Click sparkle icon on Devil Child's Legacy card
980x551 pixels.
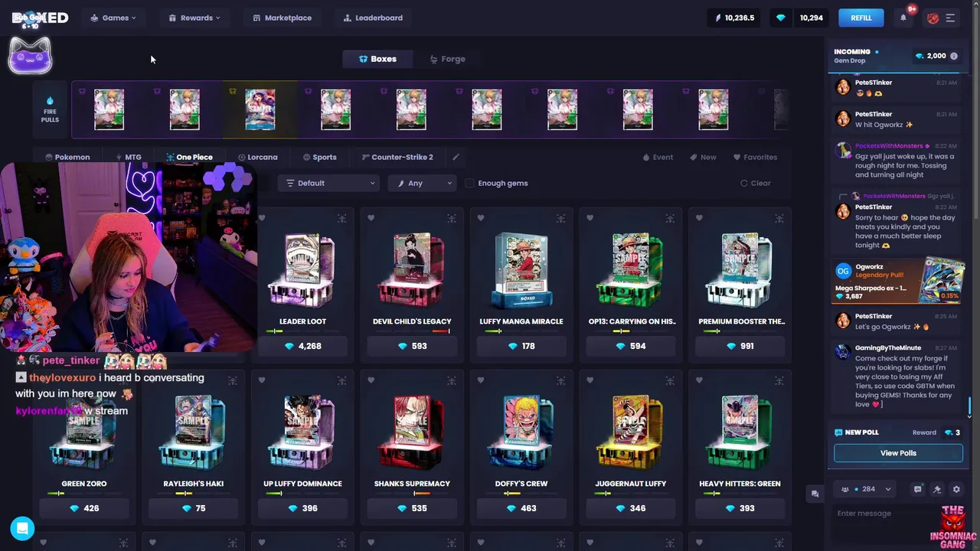[451, 219]
